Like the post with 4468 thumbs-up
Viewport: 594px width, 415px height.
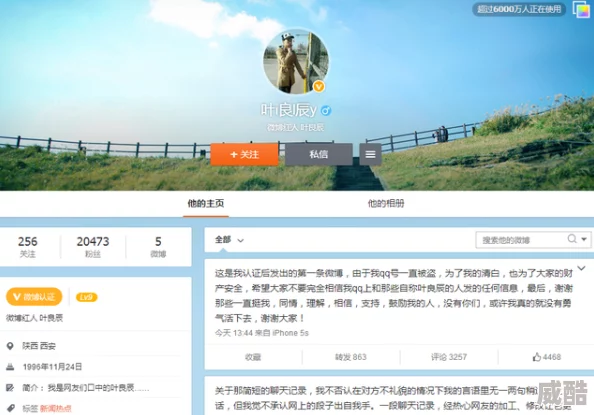coord(546,357)
